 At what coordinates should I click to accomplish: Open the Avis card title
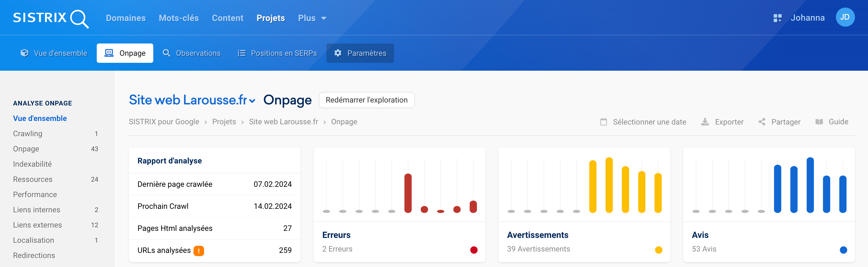[x=700, y=235]
